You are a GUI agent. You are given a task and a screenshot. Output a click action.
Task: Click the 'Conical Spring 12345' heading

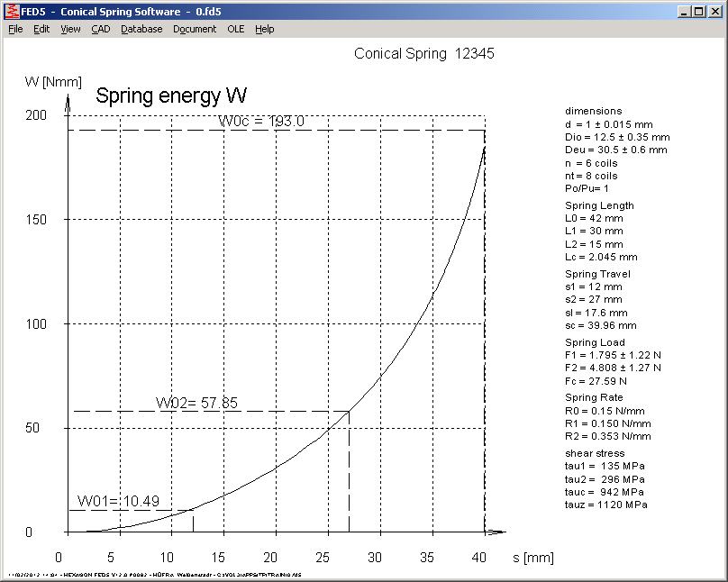423,53
